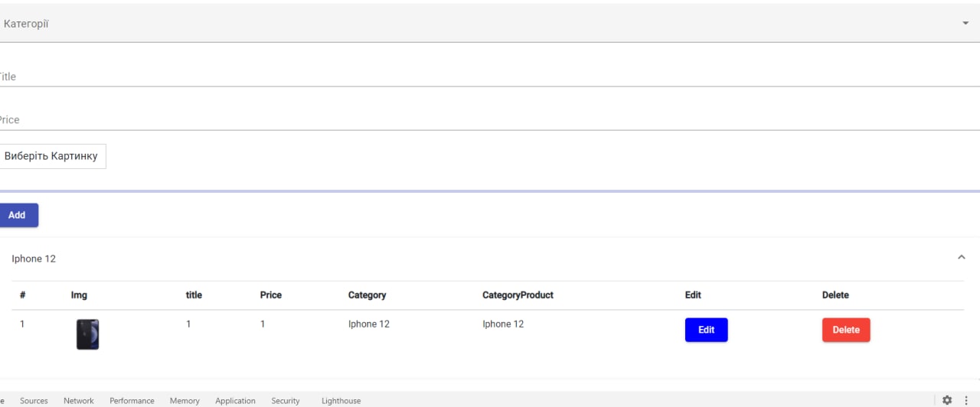Open the DevTools settings gear
980x407 pixels.
point(947,400)
